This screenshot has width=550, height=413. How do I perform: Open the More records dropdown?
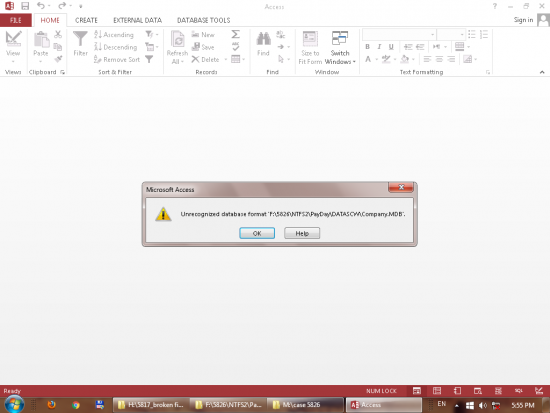click(238, 59)
